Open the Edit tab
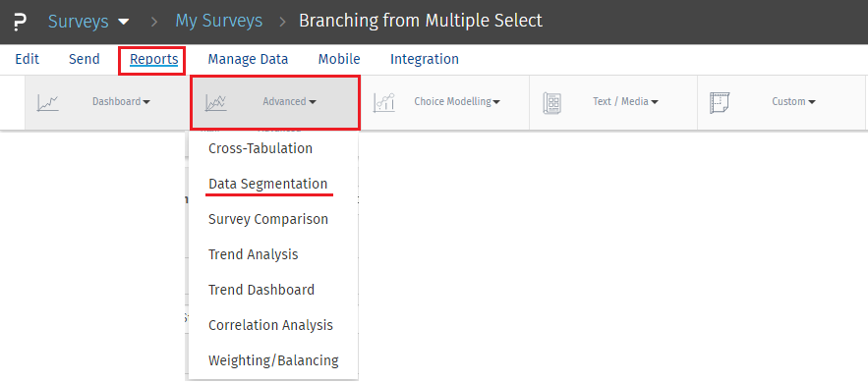Screen dimensions: 868x383 point(28,59)
